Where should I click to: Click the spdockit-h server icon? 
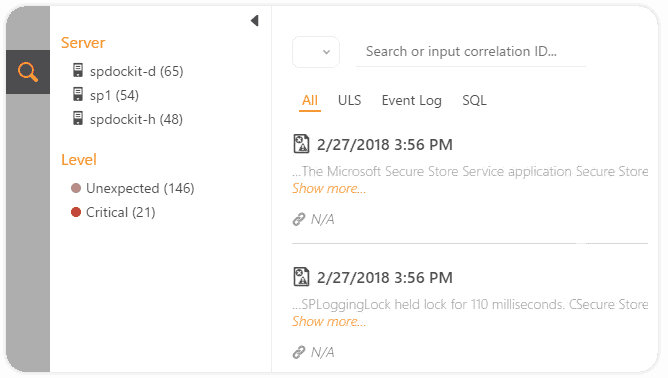coord(78,118)
